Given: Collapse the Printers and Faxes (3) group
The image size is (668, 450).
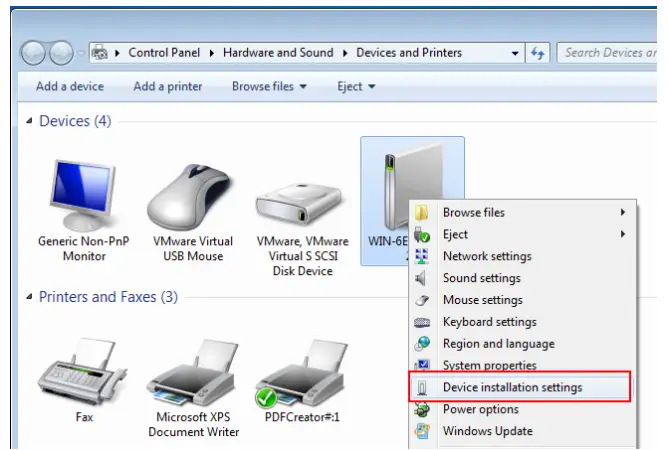Looking at the screenshot, I should tap(29, 297).
